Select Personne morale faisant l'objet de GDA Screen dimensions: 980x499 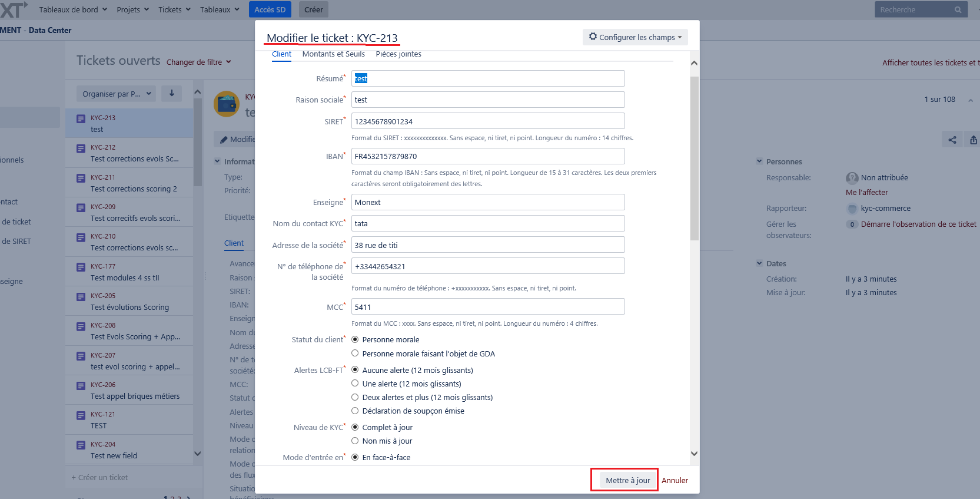coord(355,353)
